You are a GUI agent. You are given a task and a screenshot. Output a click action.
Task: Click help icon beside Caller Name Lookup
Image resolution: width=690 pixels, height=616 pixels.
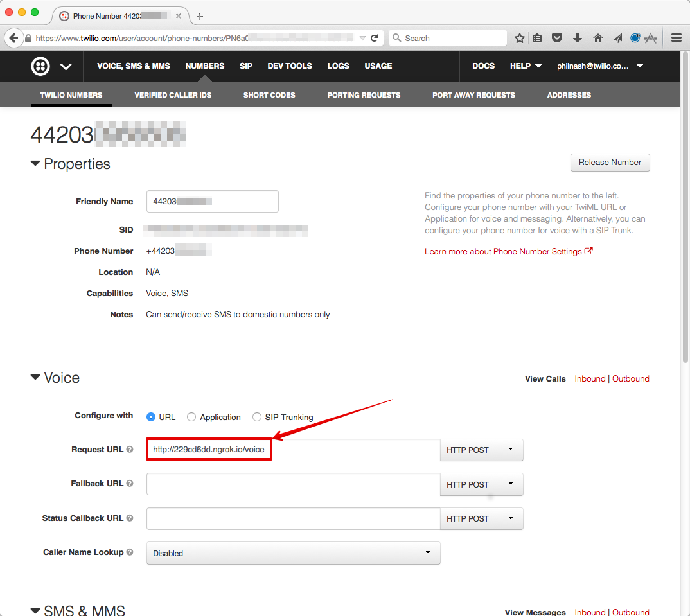click(130, 552)
